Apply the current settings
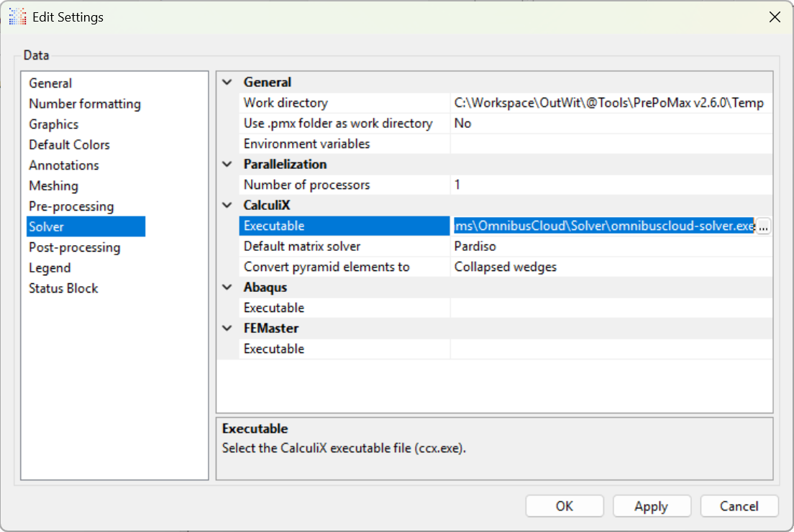The width and height of the screenshot is (794, 532). [652, 506]
